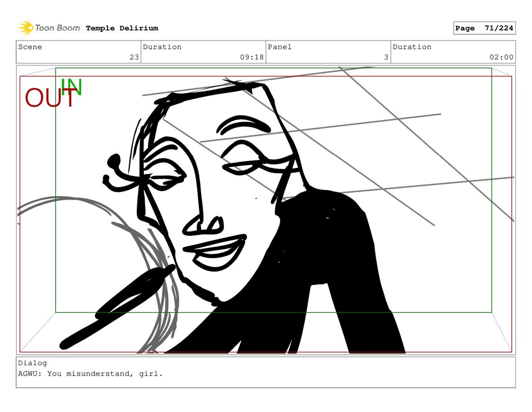Click the green 'IN' camera label
The height and width of the screenshot is (412, 532).
pos(72,87)
